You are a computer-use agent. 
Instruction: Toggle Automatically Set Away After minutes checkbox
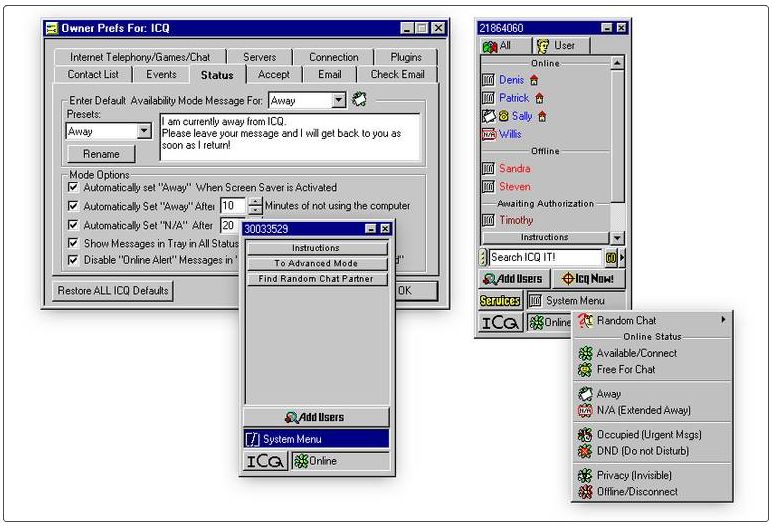tap(73, 206)
